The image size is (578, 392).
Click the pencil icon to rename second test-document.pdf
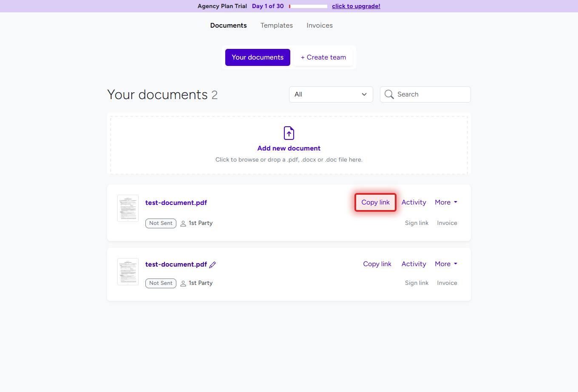[x=213, y=264]
